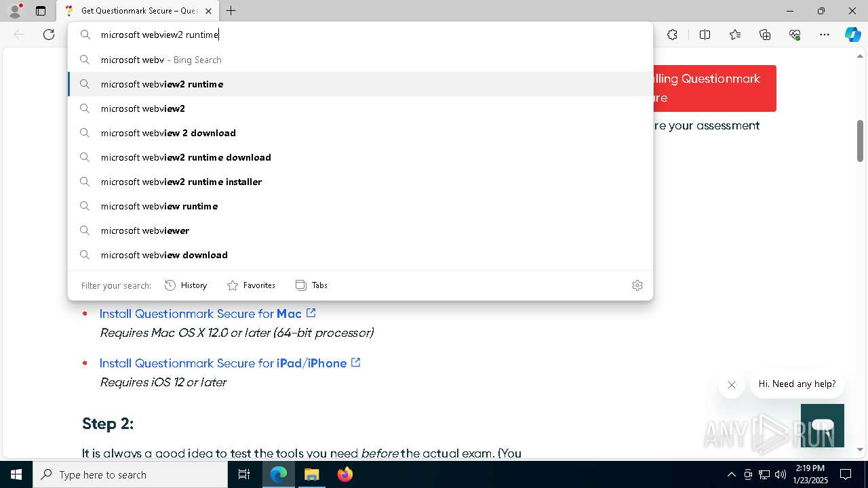Viewport: 868px width, 488px height.
Task: Click the page vertical scrollbar thumb
Action: [x=860, y=141]
